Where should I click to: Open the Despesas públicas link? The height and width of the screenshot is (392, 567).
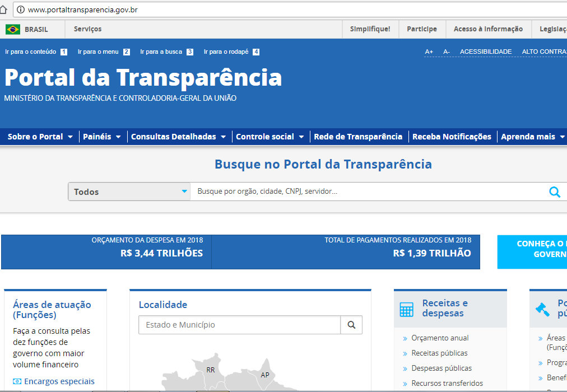441,368
